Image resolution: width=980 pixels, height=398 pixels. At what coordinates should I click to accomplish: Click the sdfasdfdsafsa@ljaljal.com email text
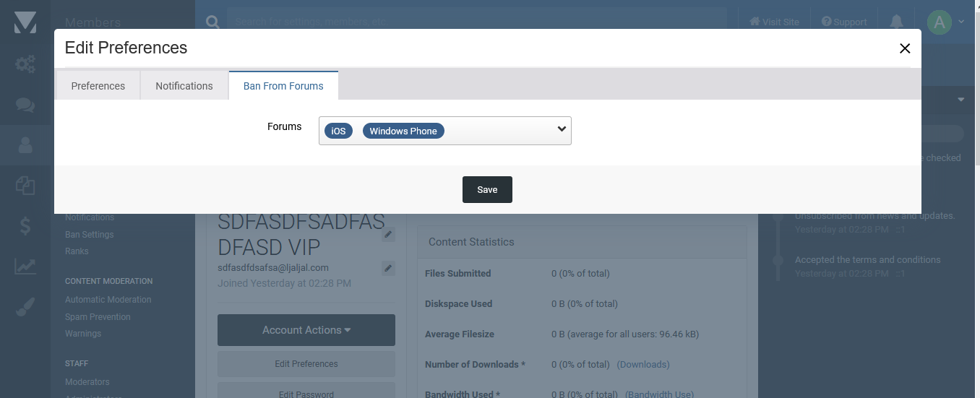point(273,268)
